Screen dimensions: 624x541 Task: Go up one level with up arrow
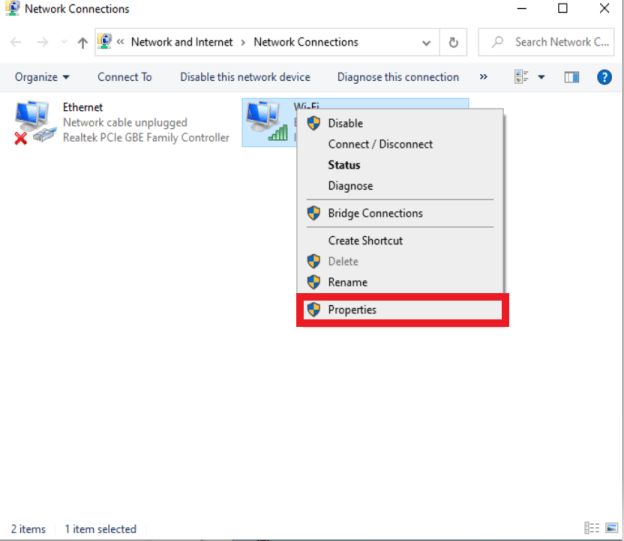[x=82, y=42]
